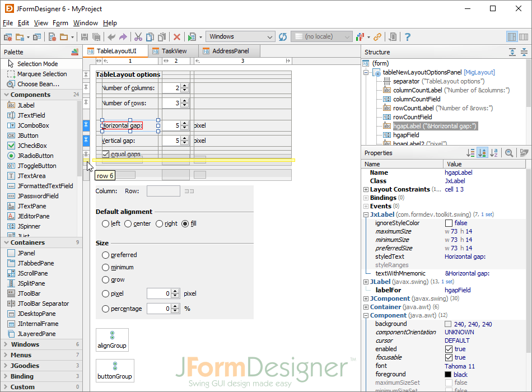Expand the JComponent property group
Image resolution: width=532 pixels, height=392 pixels.
tap(366, 298)
